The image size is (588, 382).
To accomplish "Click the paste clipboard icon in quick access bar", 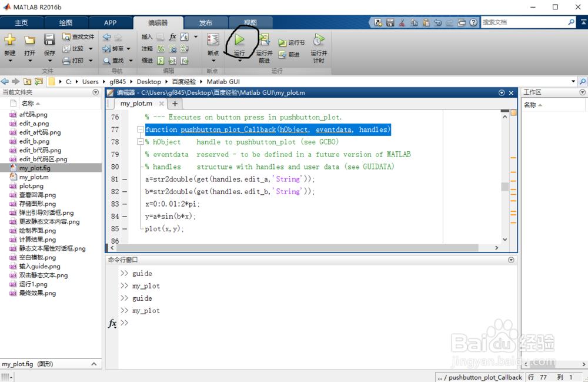I will pos(426,22).
